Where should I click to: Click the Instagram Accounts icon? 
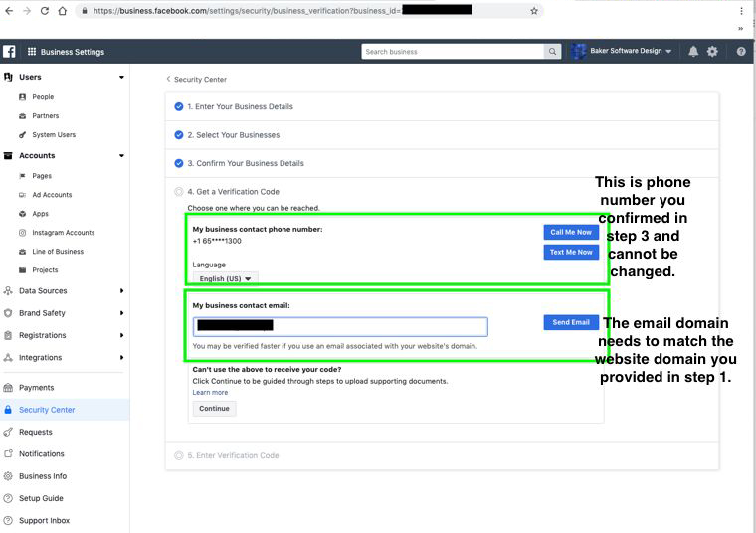[22, 233]
